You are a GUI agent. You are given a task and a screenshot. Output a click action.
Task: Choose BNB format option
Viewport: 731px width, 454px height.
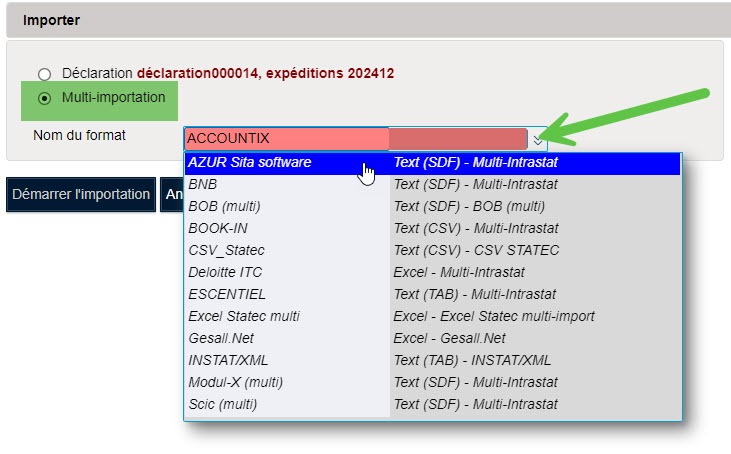[432, 185]
